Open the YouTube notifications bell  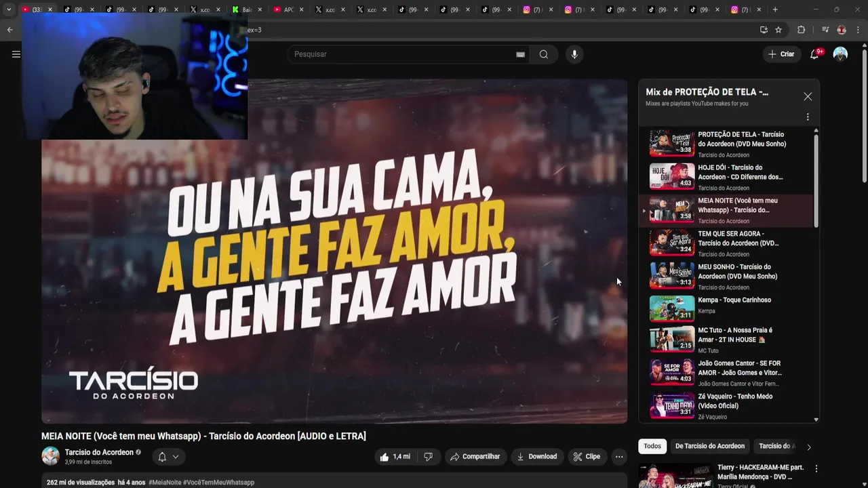point(814,54)
